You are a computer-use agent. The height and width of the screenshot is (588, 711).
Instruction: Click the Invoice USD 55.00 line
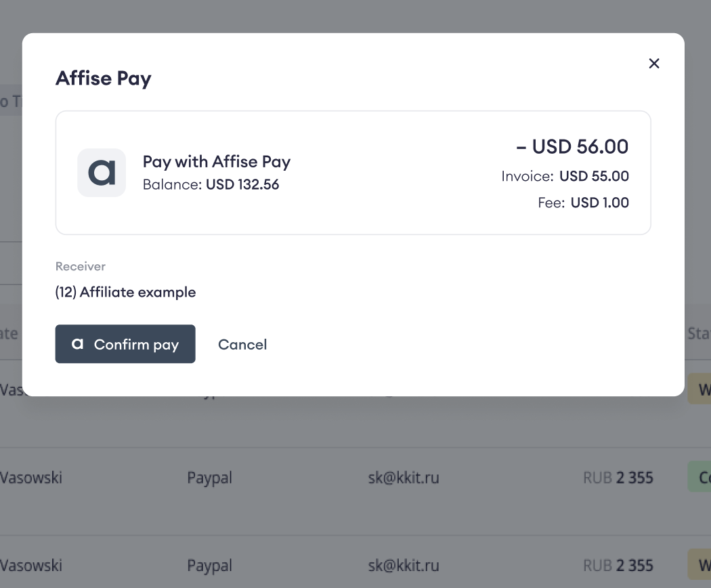[565, 177]
